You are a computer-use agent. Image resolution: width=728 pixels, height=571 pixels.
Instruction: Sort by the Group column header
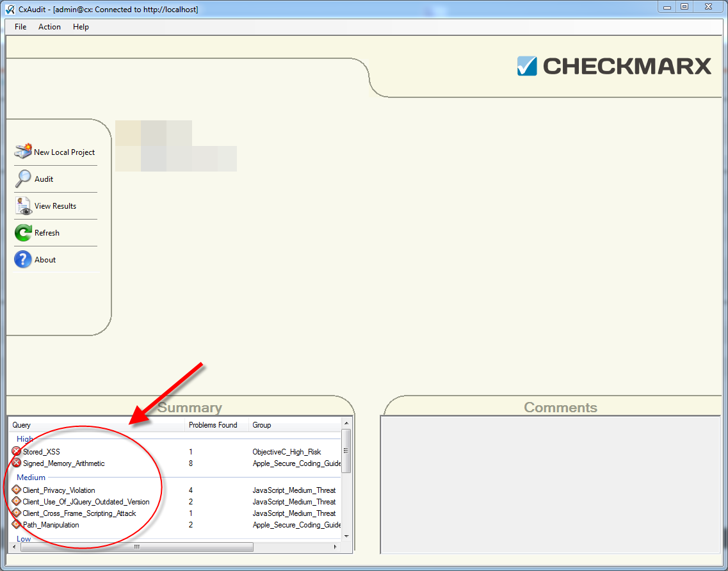(295, 425)
